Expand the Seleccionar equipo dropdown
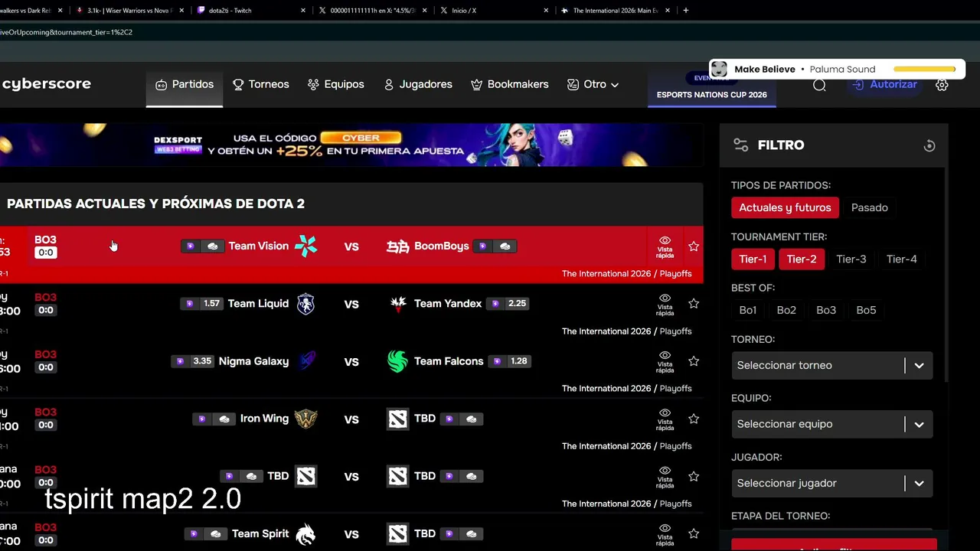 [832, 424]
